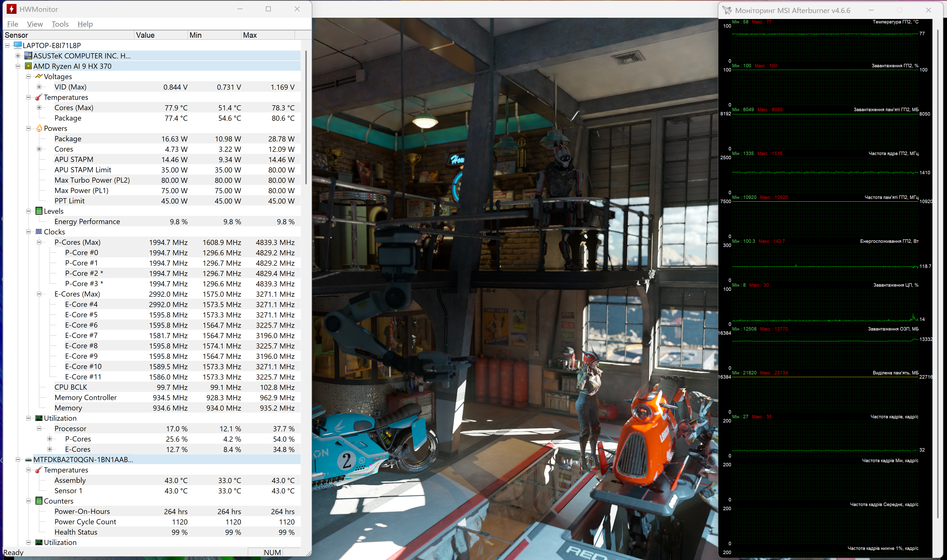Image resolution: width=947 pixels, height=560 pixels.
Task: Open the View menu
Action: (35, 24)
